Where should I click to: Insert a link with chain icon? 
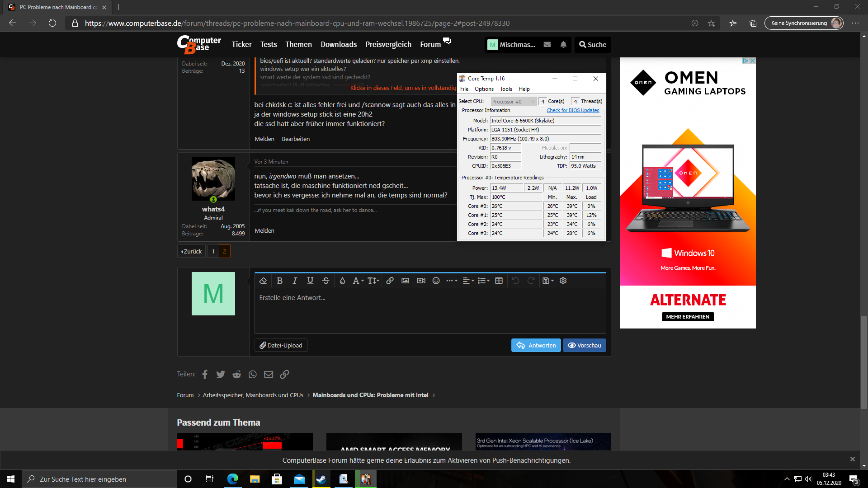coord(390,281)
